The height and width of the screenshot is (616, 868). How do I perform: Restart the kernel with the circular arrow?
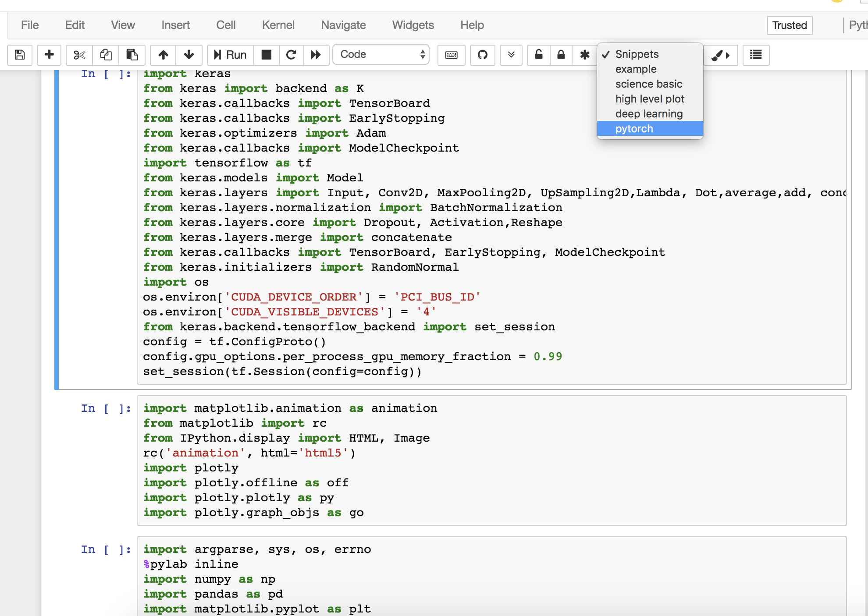(291, 55)
